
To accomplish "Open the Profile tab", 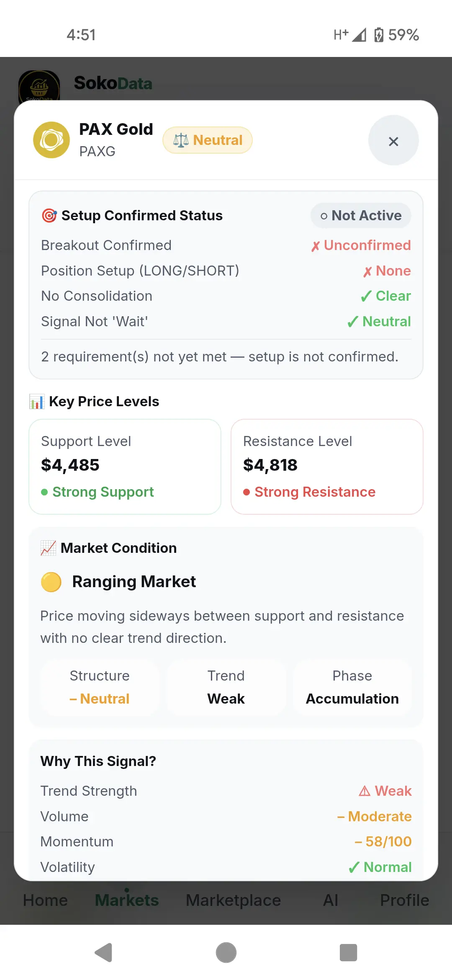I will tap(404, 900).
